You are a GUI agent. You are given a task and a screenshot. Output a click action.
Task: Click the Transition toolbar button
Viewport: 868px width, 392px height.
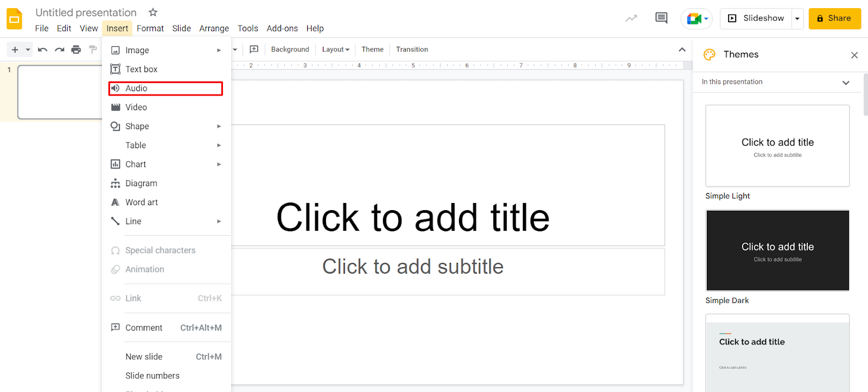point(412,49)
